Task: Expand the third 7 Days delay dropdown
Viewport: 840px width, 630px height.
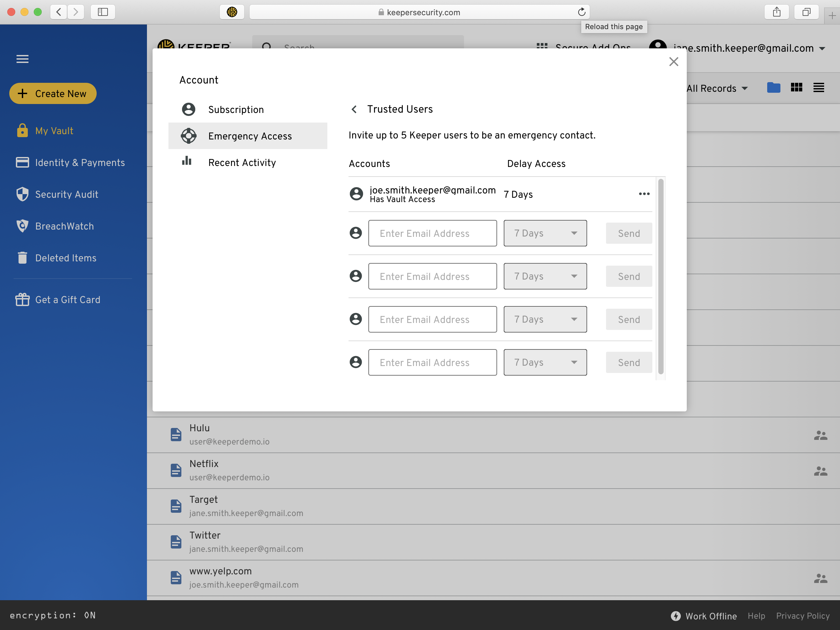Action: (x=545, y=320)
